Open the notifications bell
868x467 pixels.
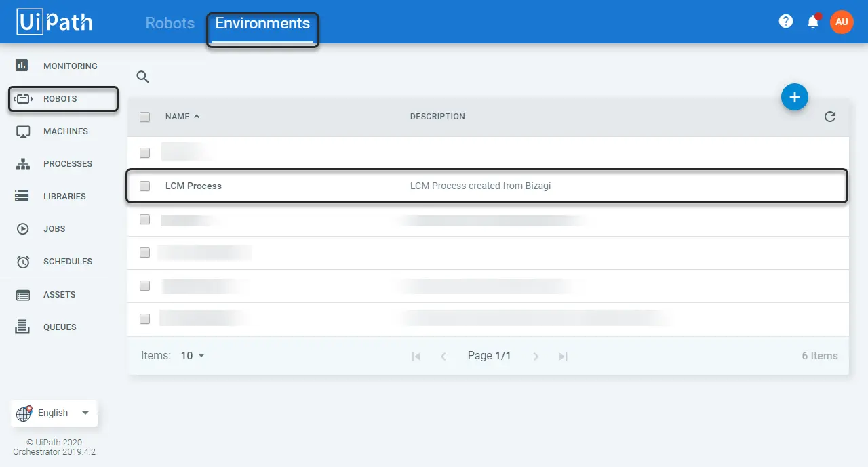tap(813, 22)
